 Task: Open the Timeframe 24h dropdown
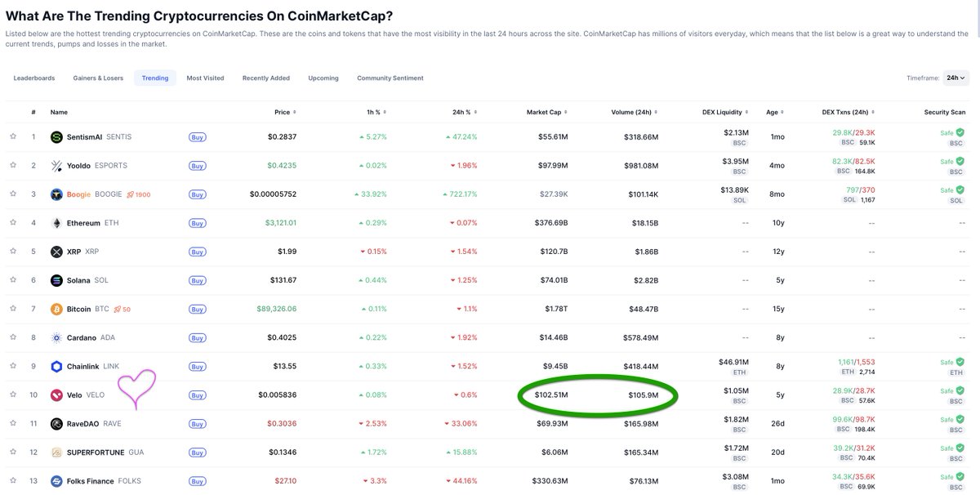pos(955,78)
